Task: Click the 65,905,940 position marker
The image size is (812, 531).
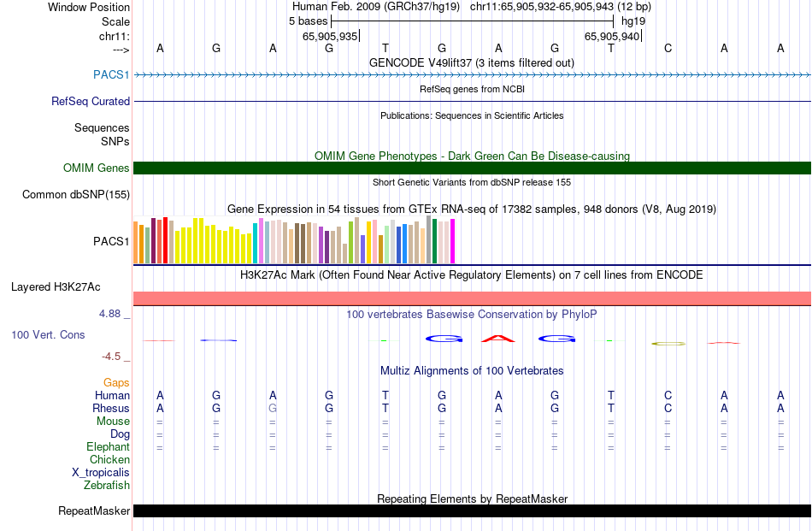Action: point(612,36)
